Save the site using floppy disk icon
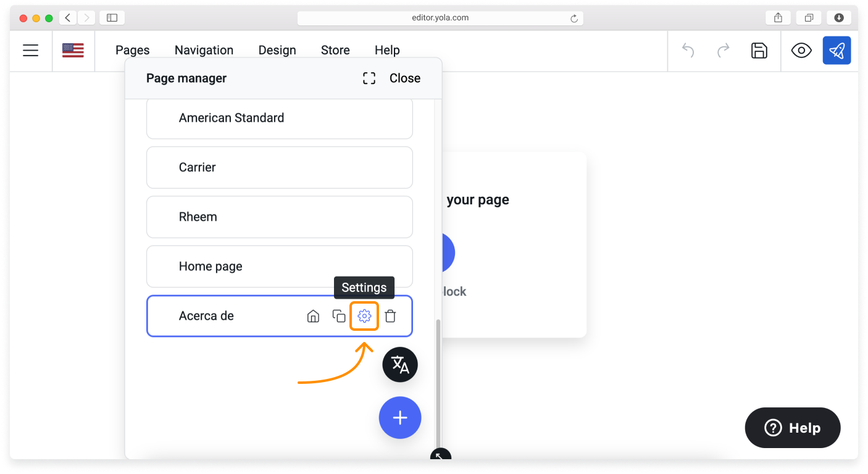The image size is (868, 474). 759,51
